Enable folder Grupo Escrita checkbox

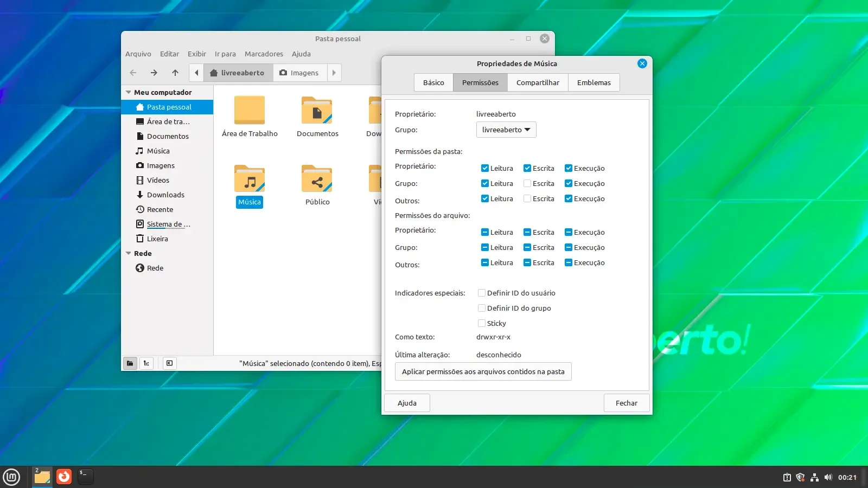[527, 183]
